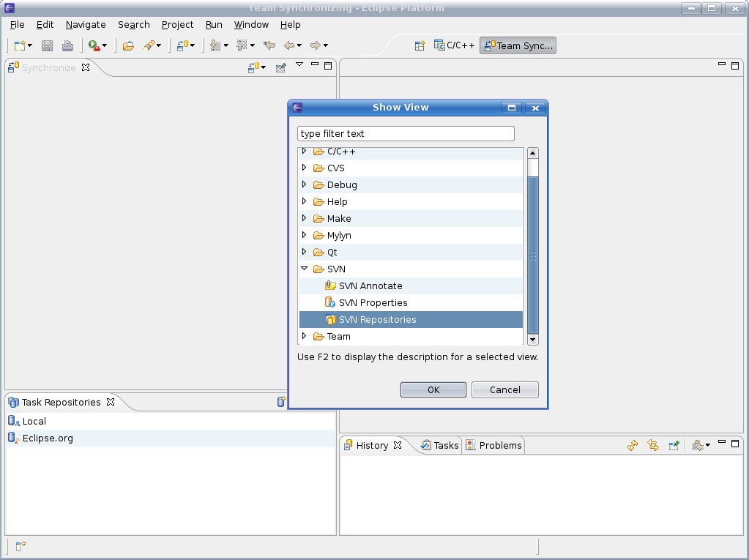The image size is (749, 560).
Task: Click Link with Editor icon in History
Action: pos(653,445)
